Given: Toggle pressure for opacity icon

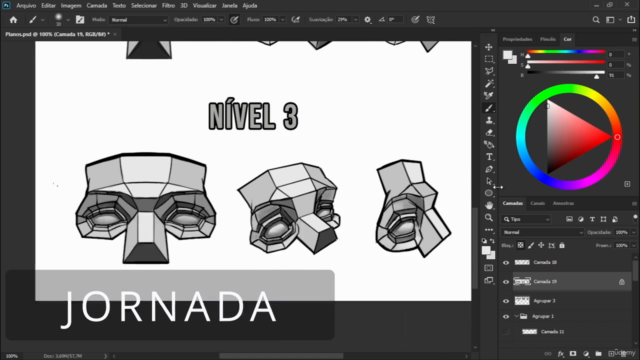Looking at the screenshot, I should pyautogui.click(x=234, y=20).
